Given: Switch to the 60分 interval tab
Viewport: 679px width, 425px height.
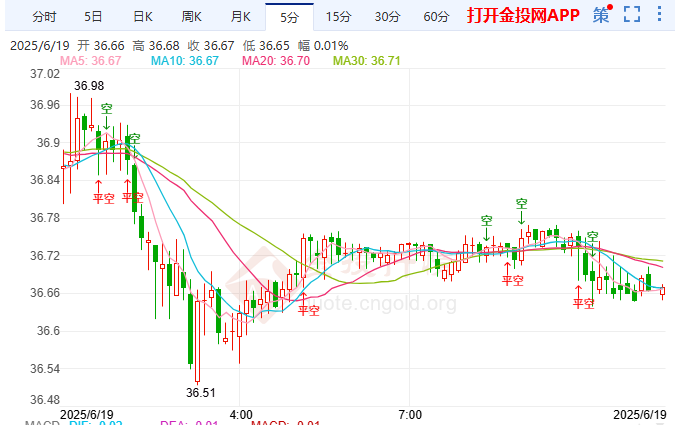Looking at the screenshot, I should coord(436,17).
